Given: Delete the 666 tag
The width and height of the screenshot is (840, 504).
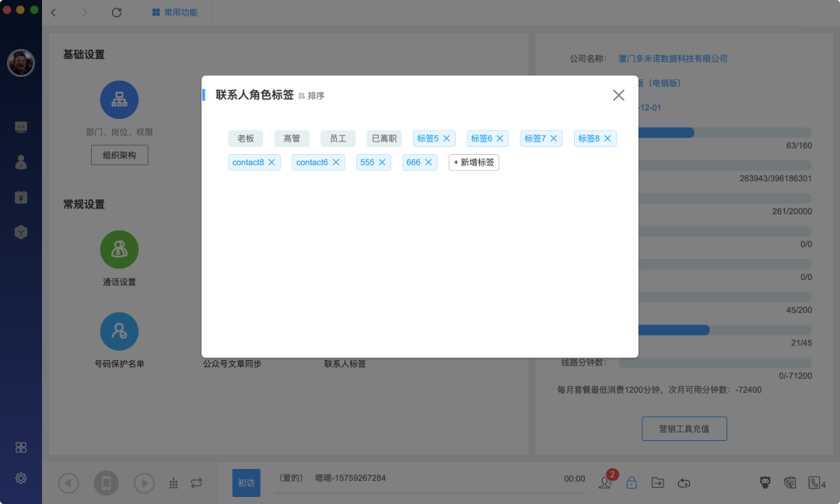Looking at the screenshot, I should pyautogui.click(x=428, y=163).
